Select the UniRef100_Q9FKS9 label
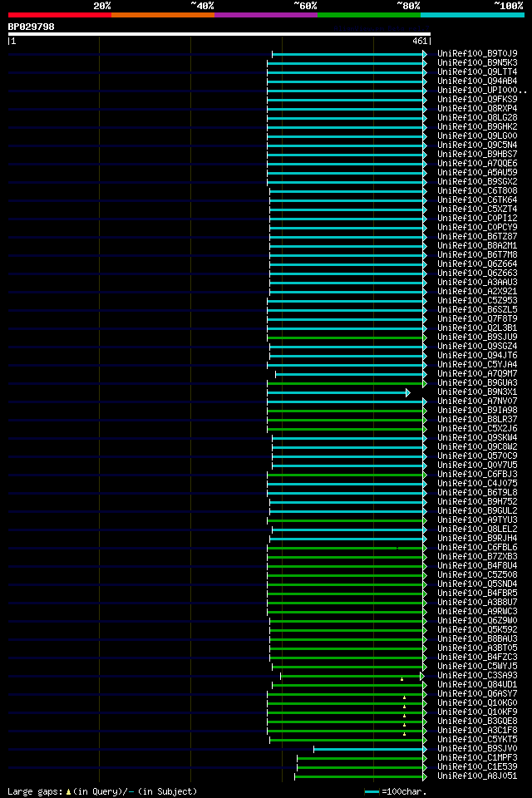Screen dimensions: 532x798 [477, 99]
